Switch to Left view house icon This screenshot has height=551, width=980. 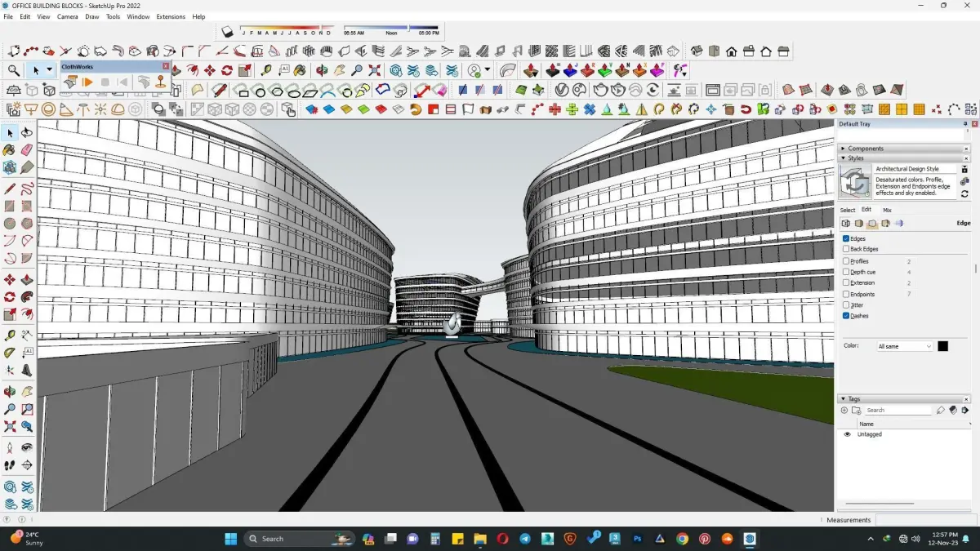(x=783, y=51)
